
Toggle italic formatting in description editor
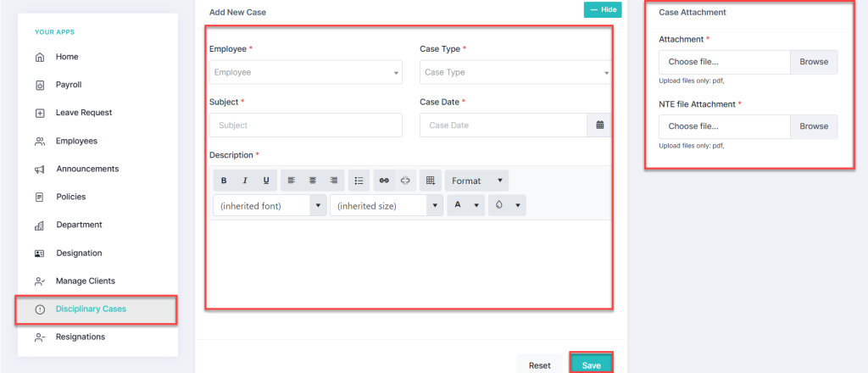[x=245, y=181]
